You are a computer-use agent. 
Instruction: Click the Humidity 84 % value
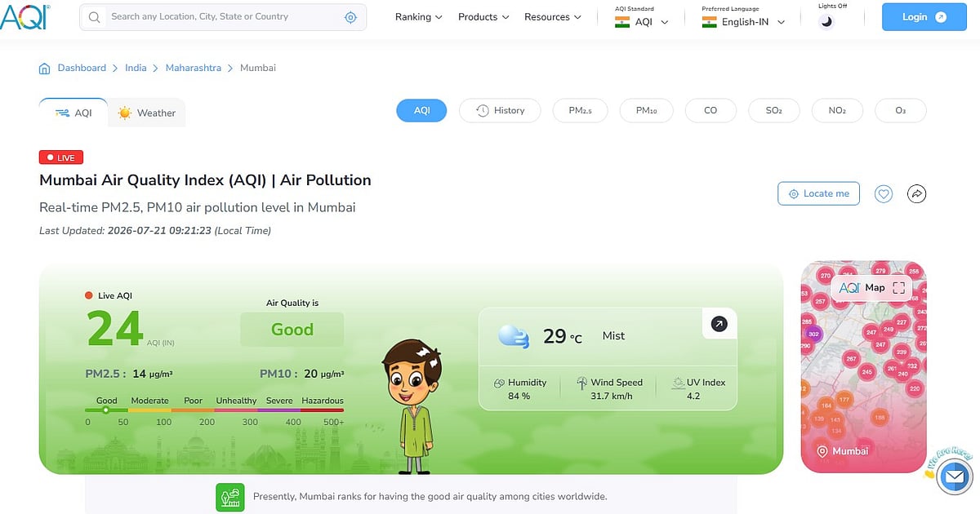(519, 397)
